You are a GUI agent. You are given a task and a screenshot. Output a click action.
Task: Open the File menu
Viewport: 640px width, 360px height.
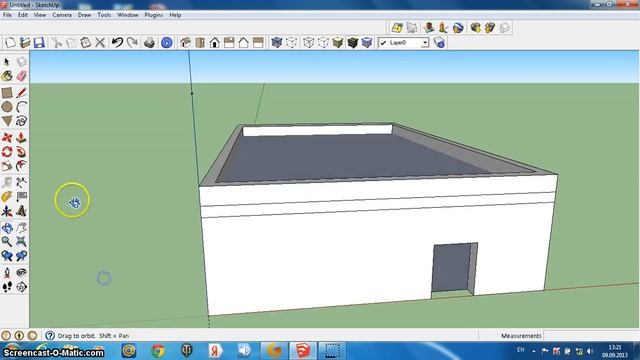[7, 15]
